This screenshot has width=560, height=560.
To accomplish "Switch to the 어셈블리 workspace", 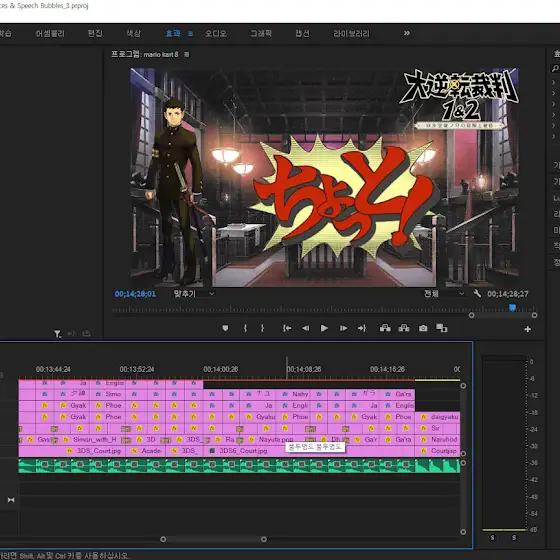I will pos(50,34).
